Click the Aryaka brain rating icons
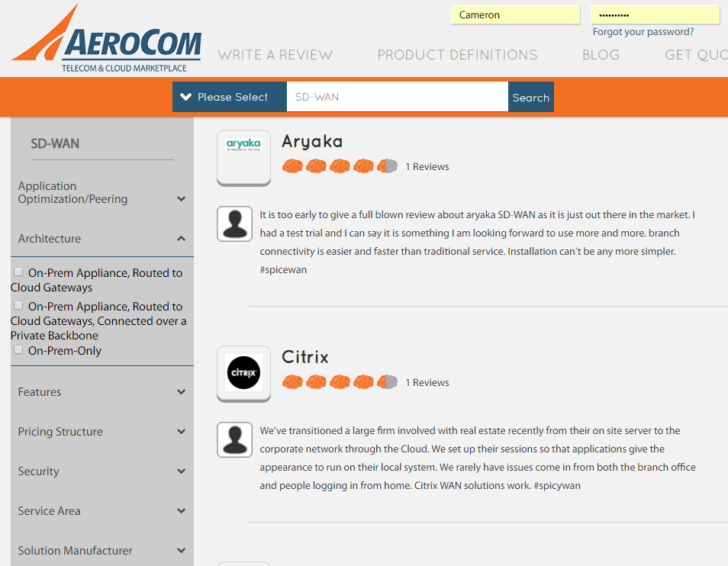Screen dimensions: 728x566 point(340,166)
